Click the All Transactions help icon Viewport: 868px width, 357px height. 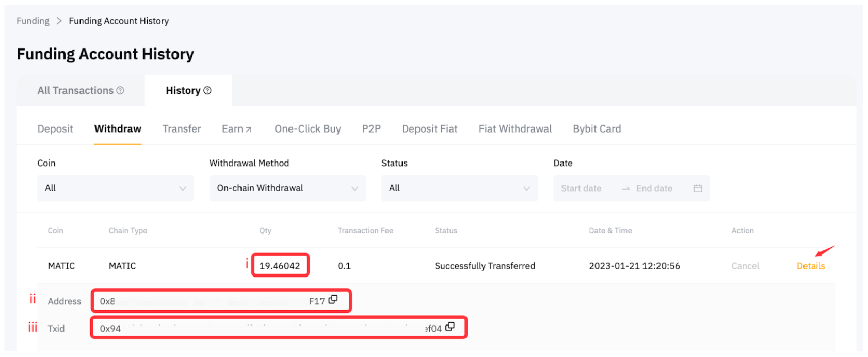click(x=120, y=91)
